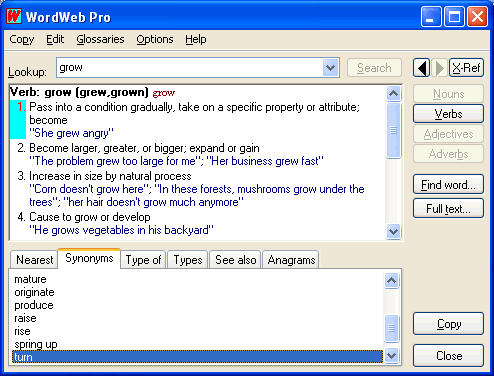The image size is (494, 376).
Task: Click the definitions pane scroll down arrow
Action: (x=394, y=231)
